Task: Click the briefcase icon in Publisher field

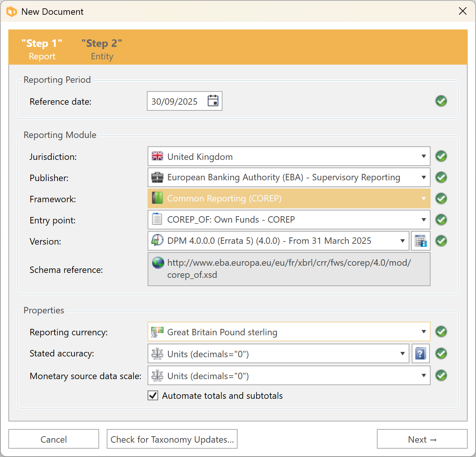Action: (157, 177)
